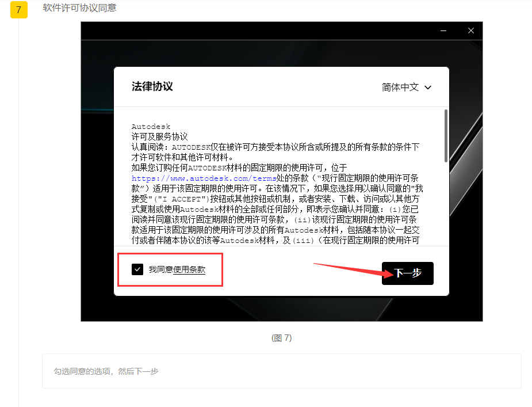Click the (图 7) figure caption
The width and height of the screenshot is (532, 407).
click(281, 338)
